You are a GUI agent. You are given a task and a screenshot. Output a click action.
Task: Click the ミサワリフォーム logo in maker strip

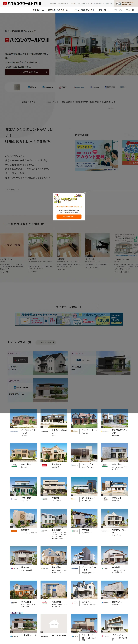[x=48, y=87]
